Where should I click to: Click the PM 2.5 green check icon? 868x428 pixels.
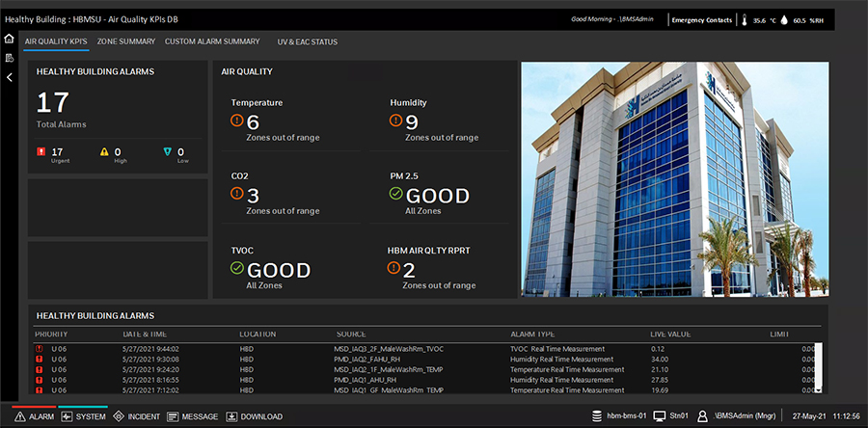click(395, 194)
